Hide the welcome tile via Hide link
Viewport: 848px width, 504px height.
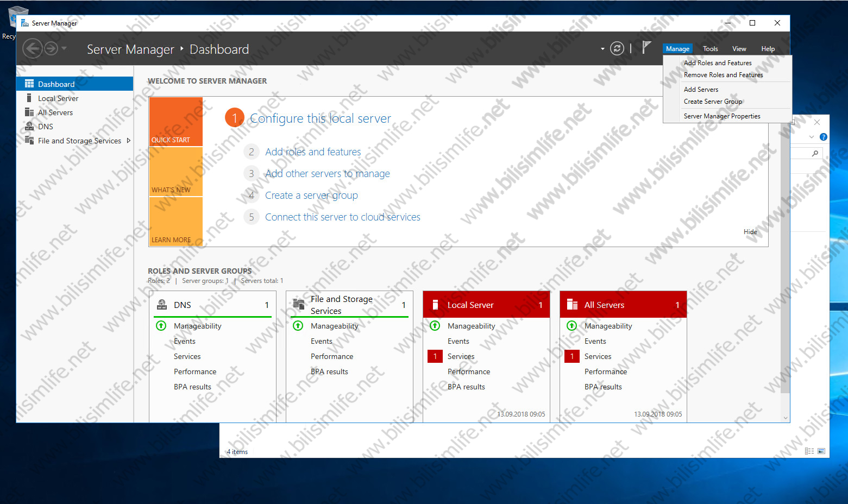pos(750,232)
